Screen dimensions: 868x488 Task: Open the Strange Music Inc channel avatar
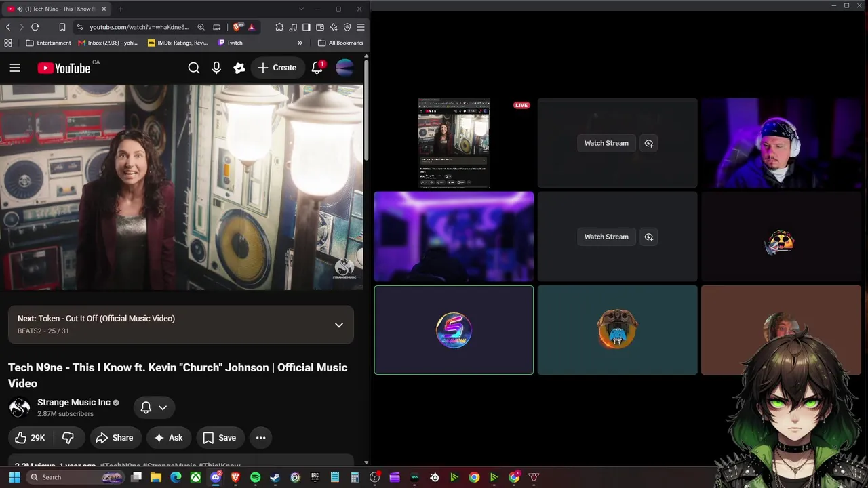tap(20, 407)
